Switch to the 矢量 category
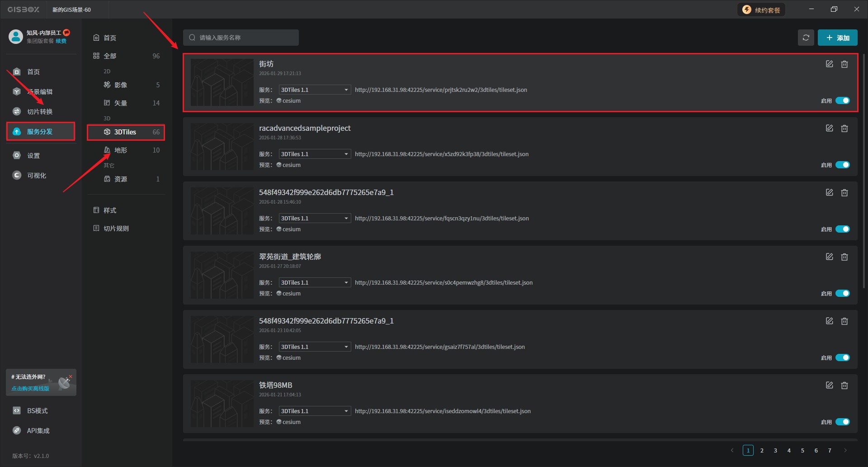This screenshot has height=467, width=868. [x=120, y=103]
